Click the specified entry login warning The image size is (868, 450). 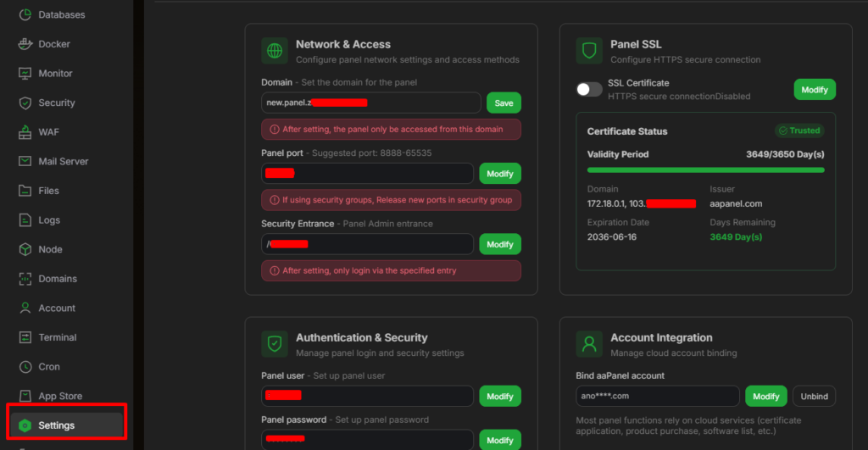(391, 270)
